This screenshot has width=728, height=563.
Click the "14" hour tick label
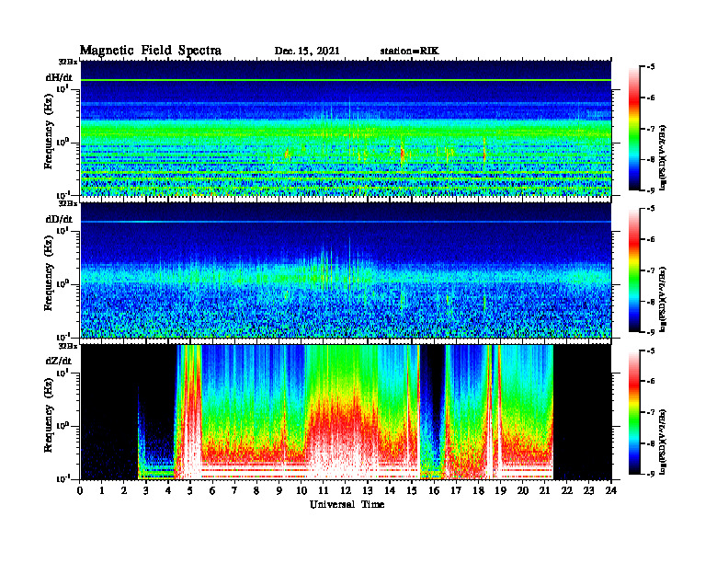390,491
